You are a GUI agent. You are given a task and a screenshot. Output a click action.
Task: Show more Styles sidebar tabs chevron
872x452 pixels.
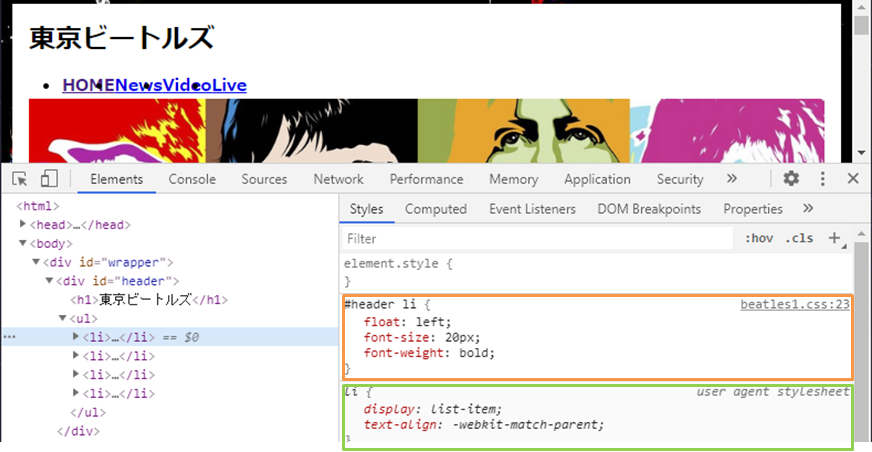pyautogui.click(x=808, y=208)
